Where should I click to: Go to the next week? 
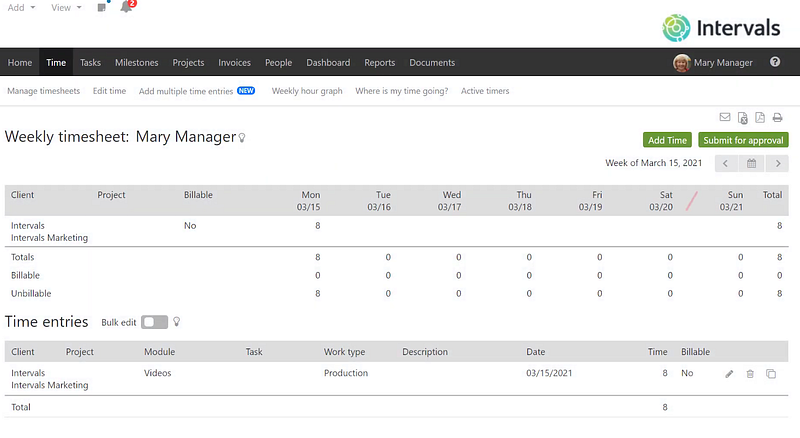[x=778, y=163]
